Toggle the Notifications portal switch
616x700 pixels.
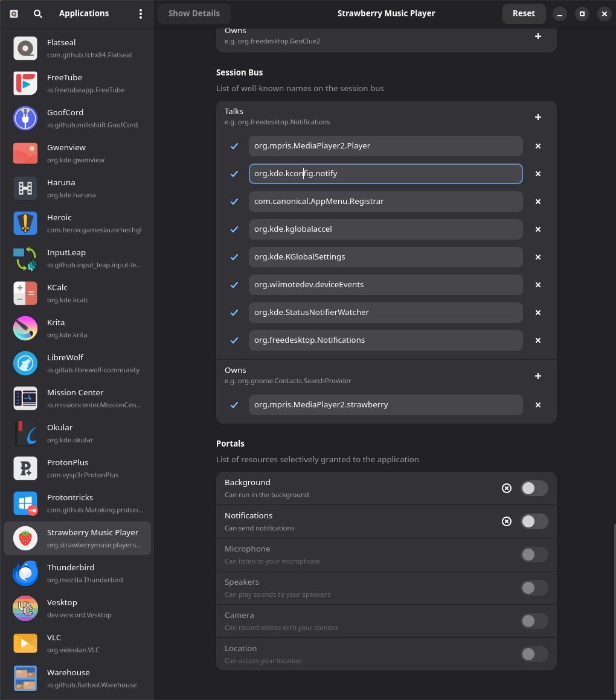pos(534,521)
